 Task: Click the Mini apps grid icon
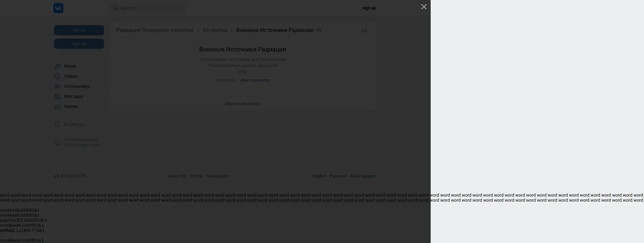point(57,96)
